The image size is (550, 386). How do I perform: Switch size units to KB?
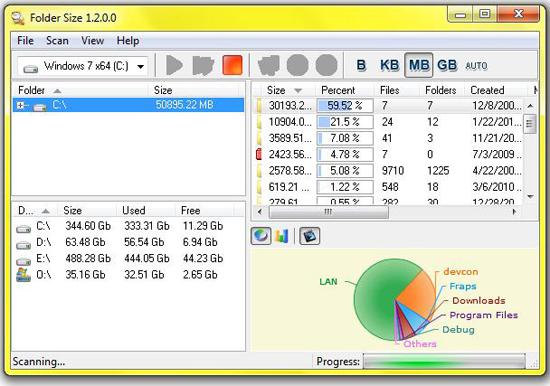click(389, 65)
